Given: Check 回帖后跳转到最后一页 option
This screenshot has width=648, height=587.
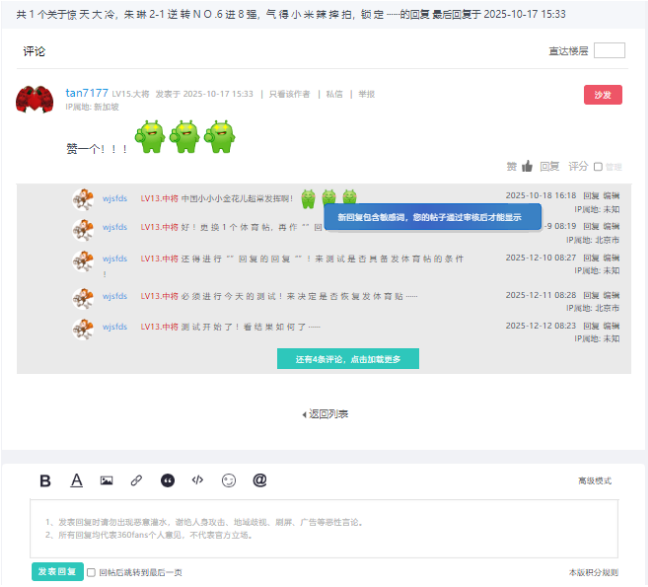Looking at the screenshot, I should click(91, 573).
